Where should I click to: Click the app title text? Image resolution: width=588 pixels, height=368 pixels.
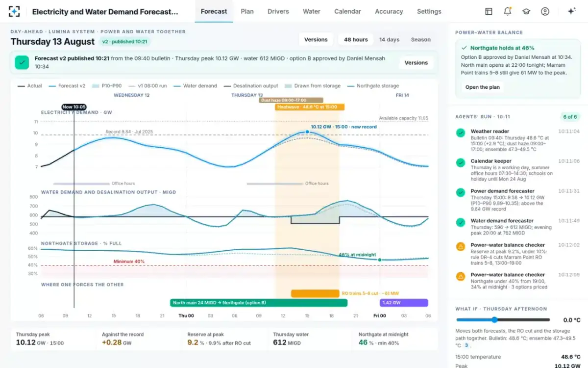(x=105, y=11)
